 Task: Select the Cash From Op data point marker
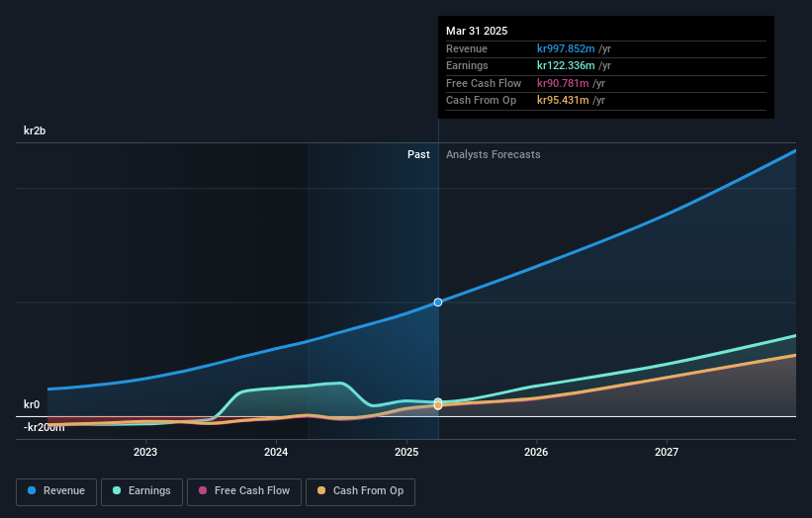coord(438,405)
